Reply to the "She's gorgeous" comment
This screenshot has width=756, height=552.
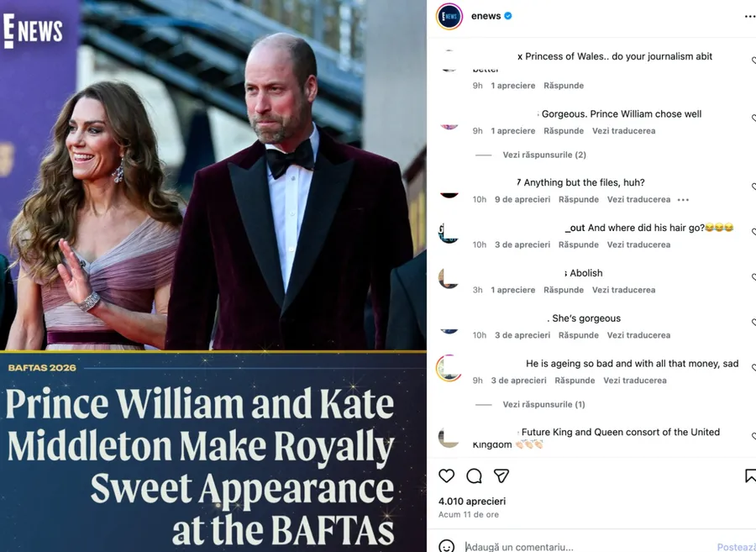579,335
